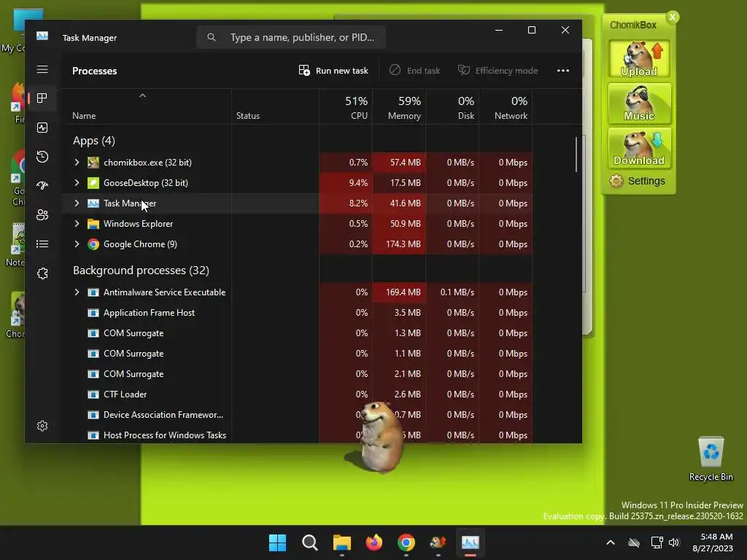Click ChomikBox Download button
747x560 pixels.
pos(639,147)
